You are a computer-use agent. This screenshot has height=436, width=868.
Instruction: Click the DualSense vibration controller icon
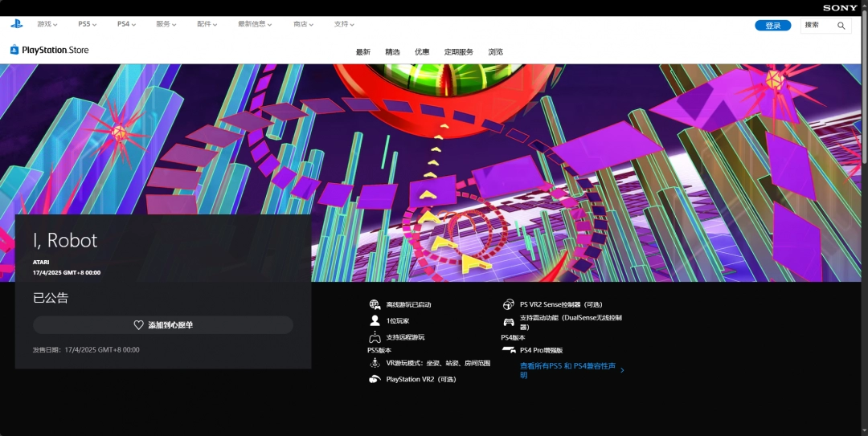coord(508,321)
